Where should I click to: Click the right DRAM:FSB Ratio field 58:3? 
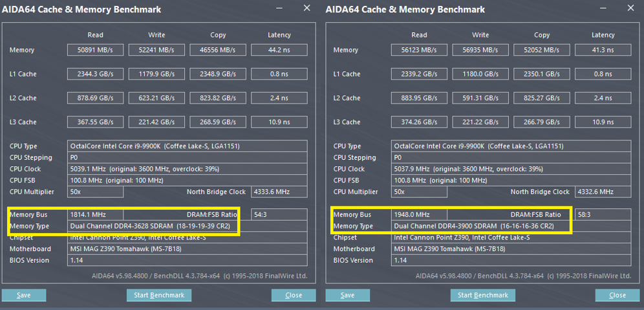[x=603, y=214]
